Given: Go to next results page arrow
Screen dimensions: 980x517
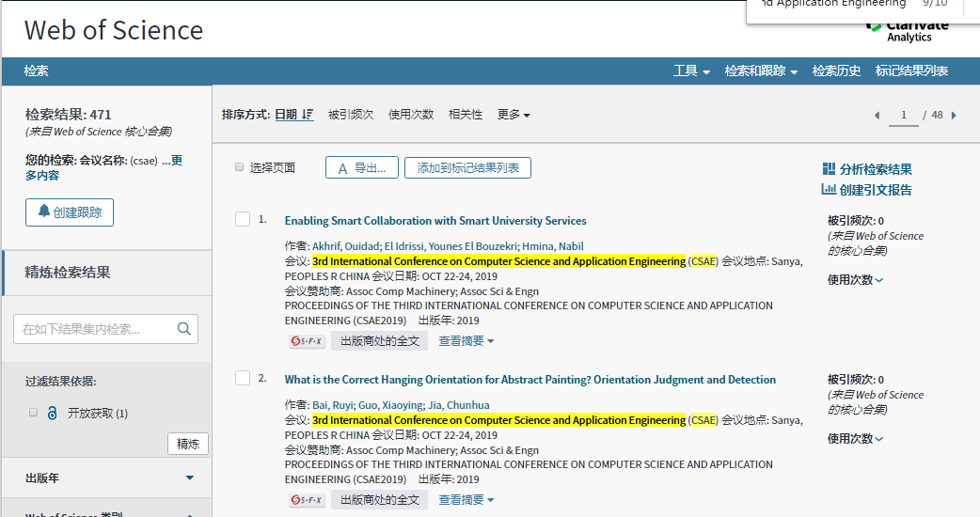Looking at the screenshot, I should 954,116.
